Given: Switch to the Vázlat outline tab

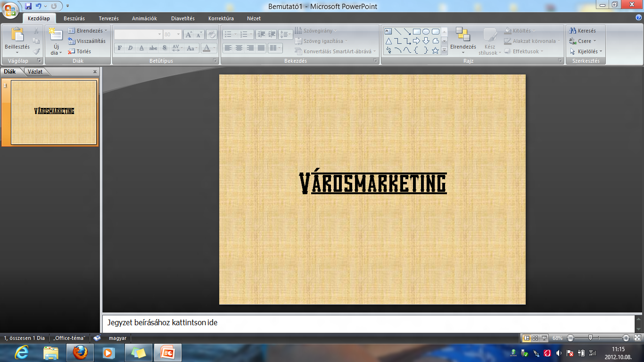Looking at the screenshot, I should (35, 72).
